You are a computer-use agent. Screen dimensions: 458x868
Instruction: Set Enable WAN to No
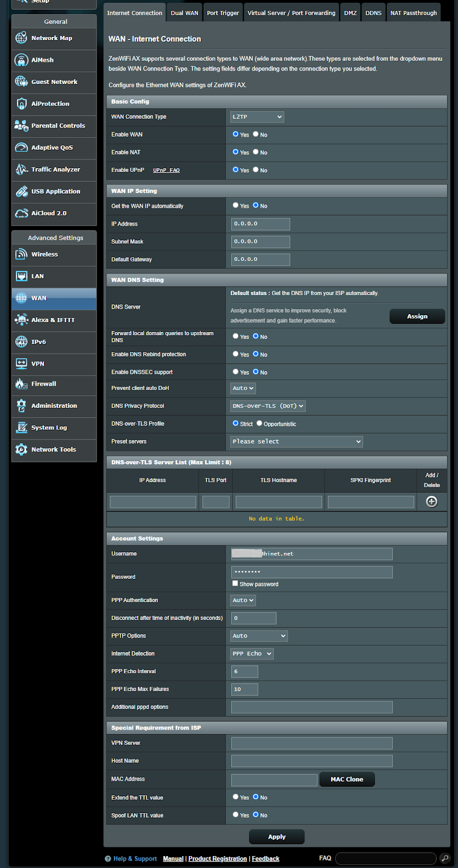coord(256,134)
